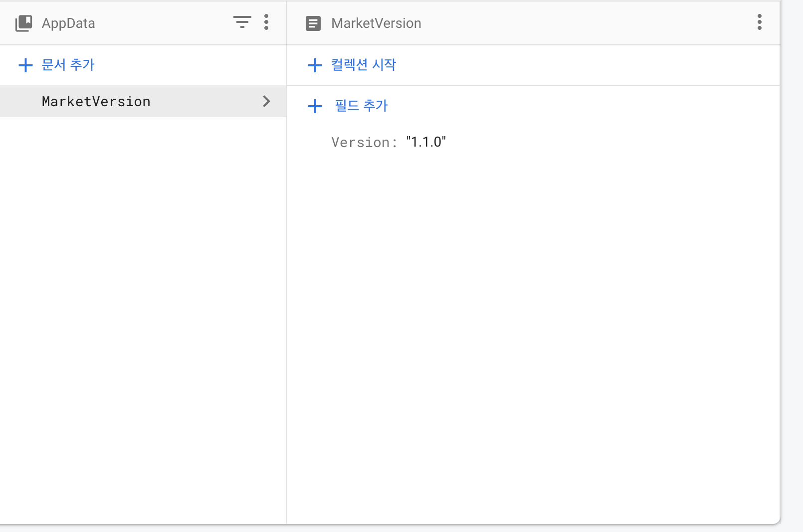Click the MarketVersion panel header title
Screen dimensions: 803x532
376,23
